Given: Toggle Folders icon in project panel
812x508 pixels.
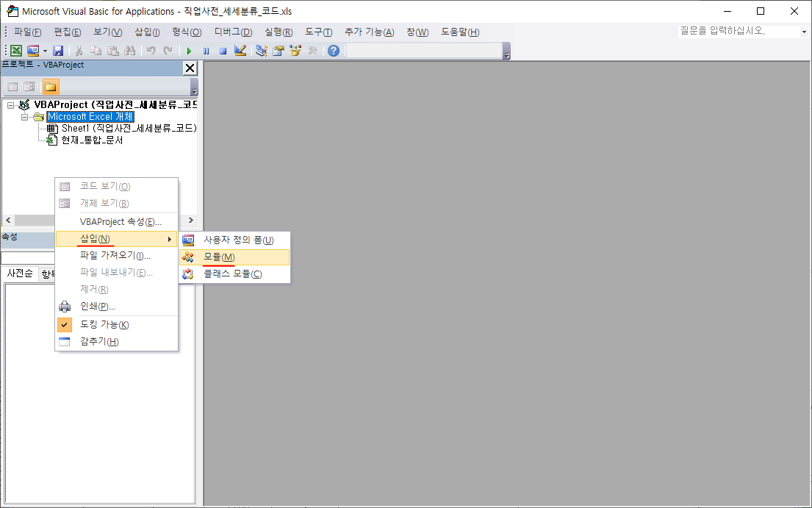Looking at the screenshot, I should (50, 87).
